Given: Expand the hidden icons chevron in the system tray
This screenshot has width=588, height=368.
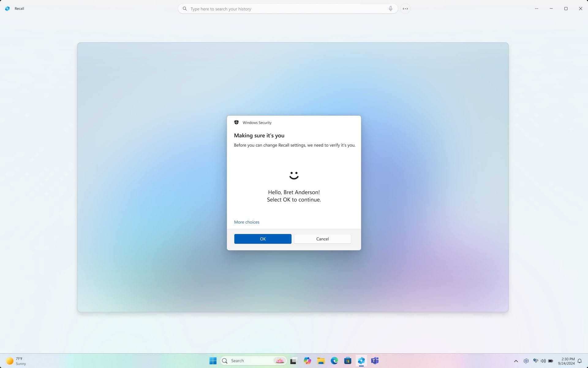Looking at the screenshot, I should tap(516, 361).
